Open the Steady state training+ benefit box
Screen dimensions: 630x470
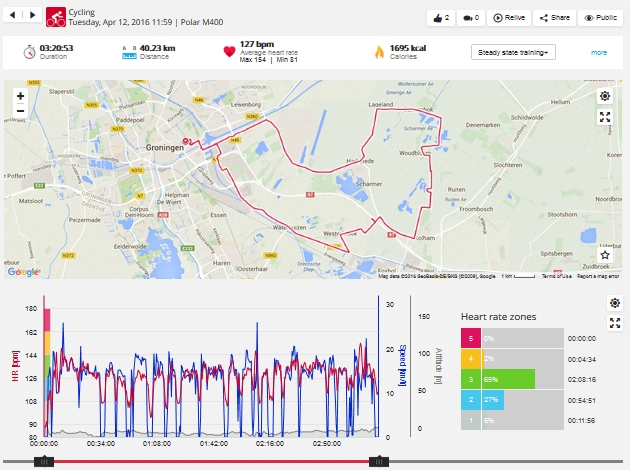tap(511, 52)
